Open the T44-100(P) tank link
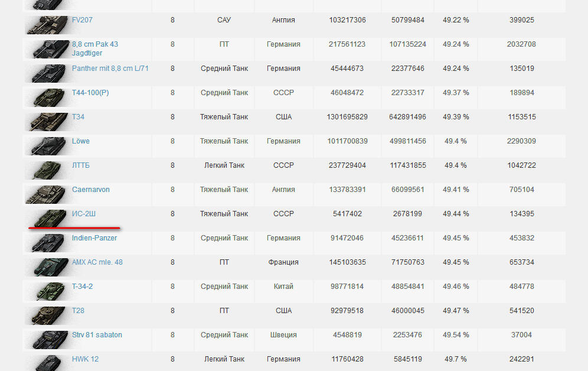 click(x=90, y=93)
